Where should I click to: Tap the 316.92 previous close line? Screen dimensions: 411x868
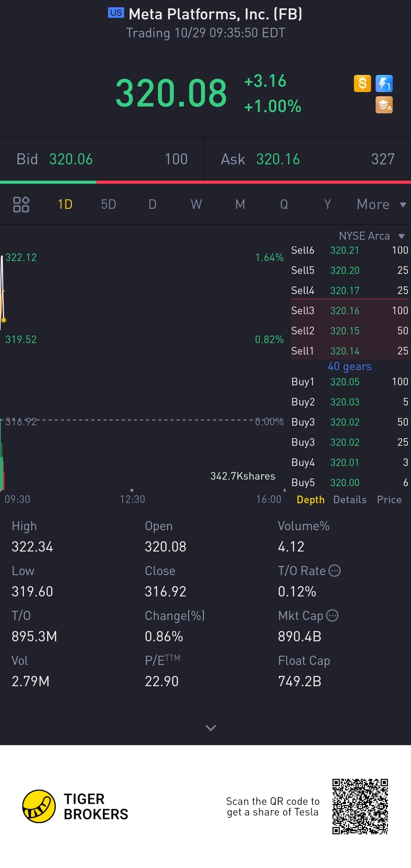click(143, 420)
